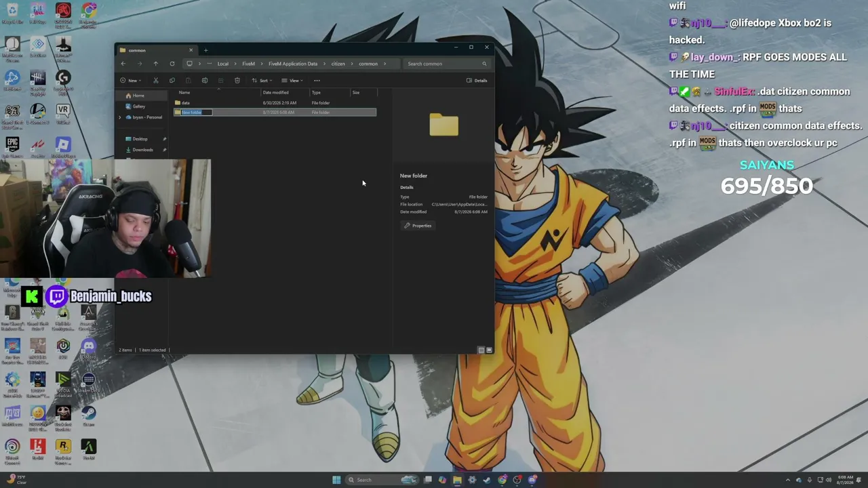The width and height of the screenshot is (868, 488).
Task: Add a new File Explorer tab
Action: coord(206,50)
